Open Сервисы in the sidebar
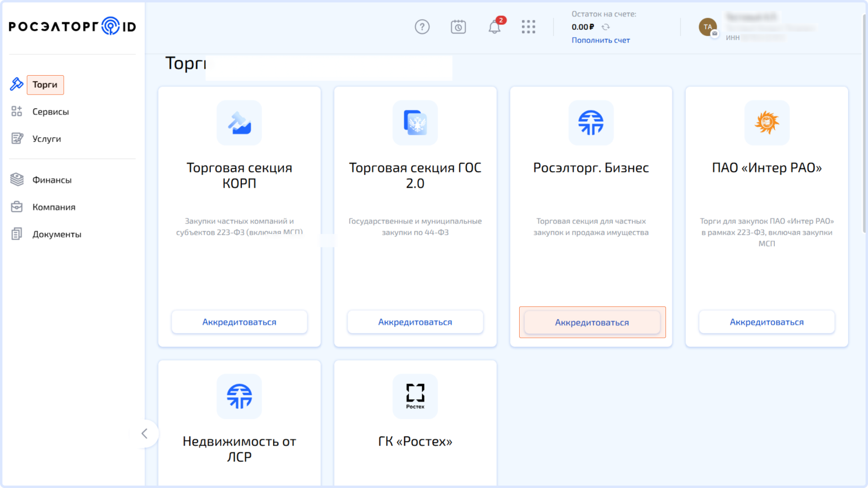Viewport: 868px width, 488px height. (x=50, y=112)
